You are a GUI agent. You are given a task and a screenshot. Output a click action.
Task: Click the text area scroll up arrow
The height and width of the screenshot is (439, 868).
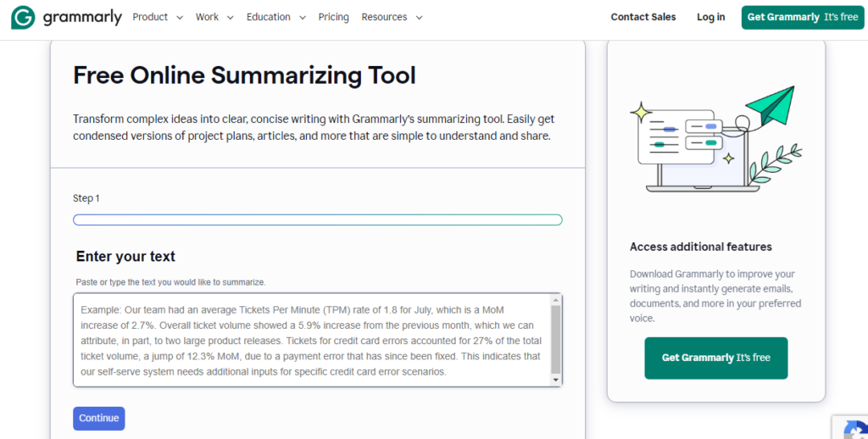point(556,300)
